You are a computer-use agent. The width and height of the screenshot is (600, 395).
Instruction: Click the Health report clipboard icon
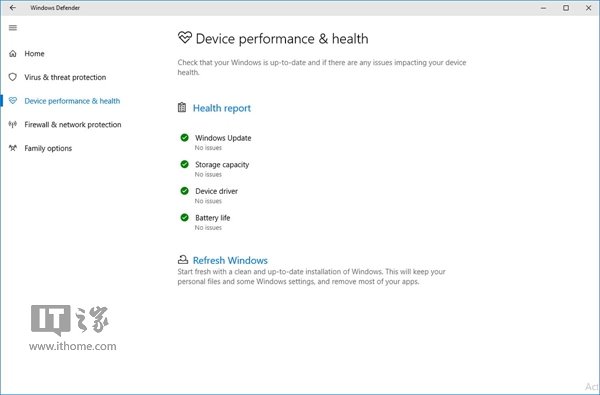pos(182,108)
